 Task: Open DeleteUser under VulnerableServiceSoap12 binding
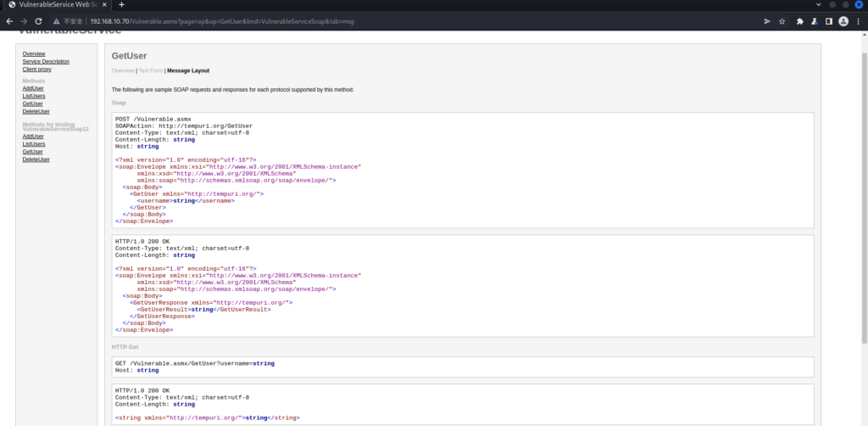36,160
